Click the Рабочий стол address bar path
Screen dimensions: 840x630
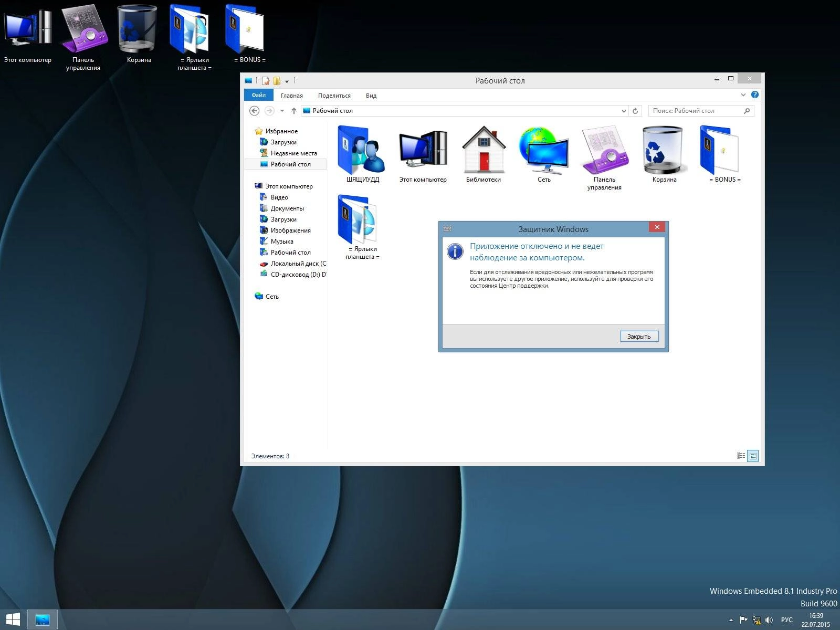(332, 111)
